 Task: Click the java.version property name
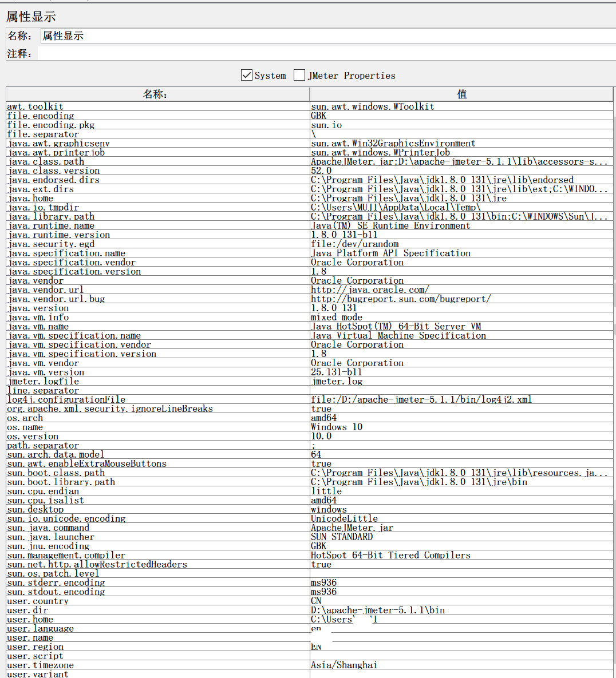pos(38,308)
